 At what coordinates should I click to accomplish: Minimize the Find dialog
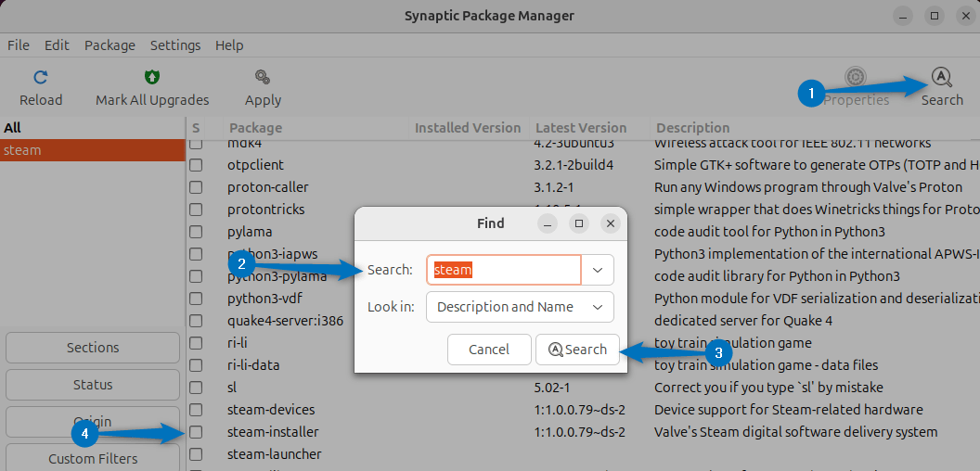[x=548, y=223]
